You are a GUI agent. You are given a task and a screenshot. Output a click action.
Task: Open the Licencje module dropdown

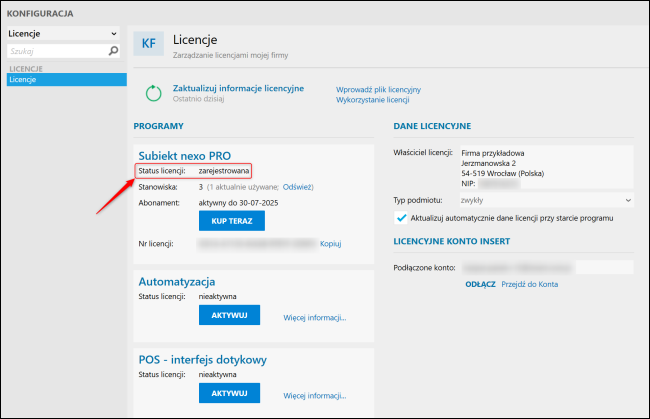(63, 34)
